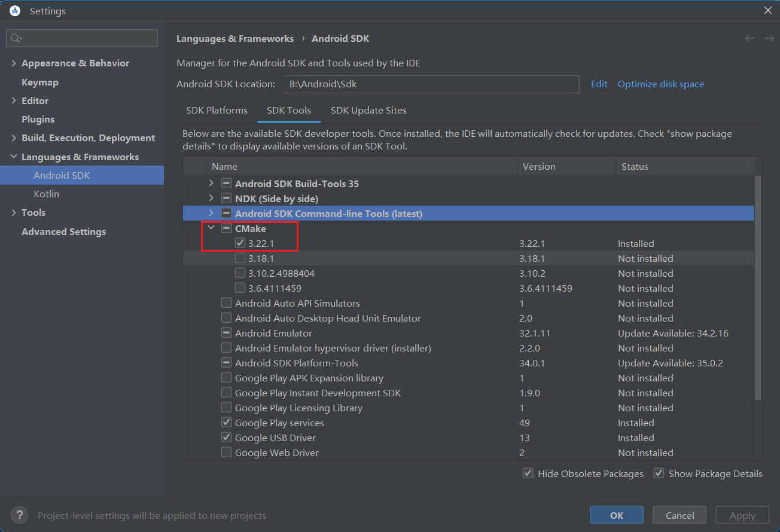This screenshot has width=780, height=532.
Task: Navigate back with the left arrow
Action: (749, 38)
